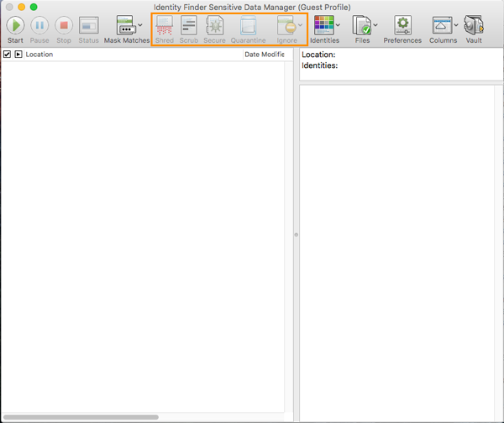The width and height of the screenshot is (504, 423).
Task: Expand the Columns dropdown arrow
Action: tap(457, 25)
